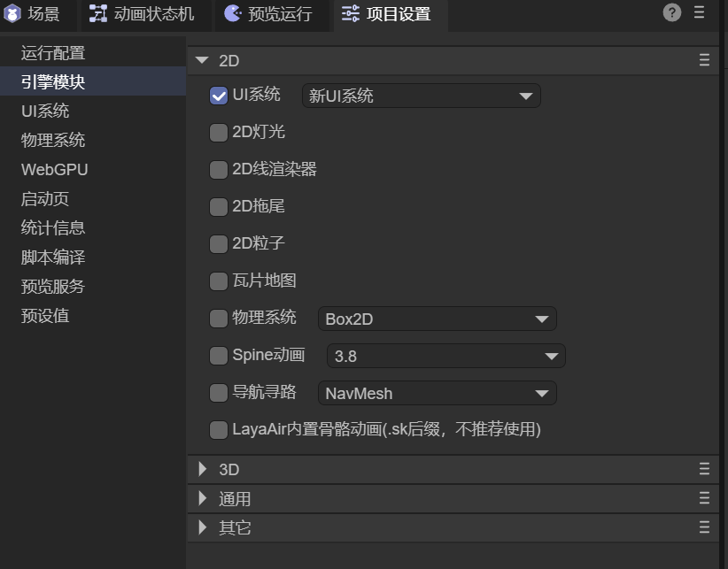Open the 通用 section options menu icon

[x=704, y=498]
